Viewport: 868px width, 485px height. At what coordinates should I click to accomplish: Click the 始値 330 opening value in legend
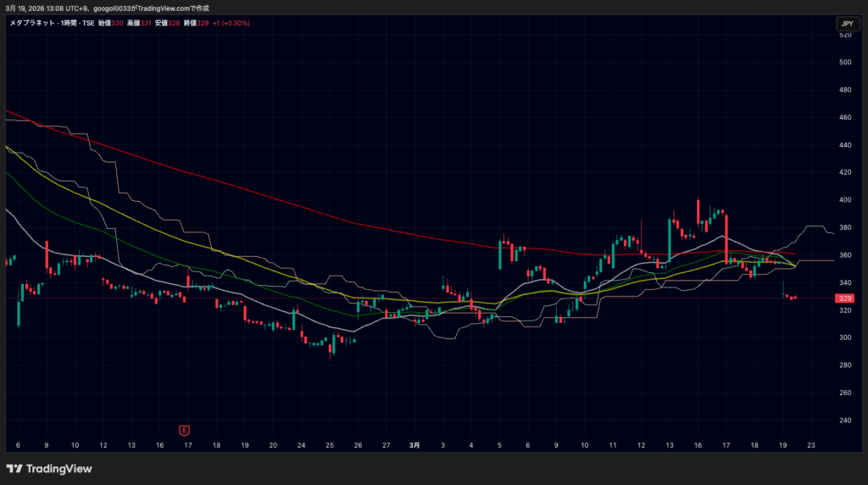[110, 23]
